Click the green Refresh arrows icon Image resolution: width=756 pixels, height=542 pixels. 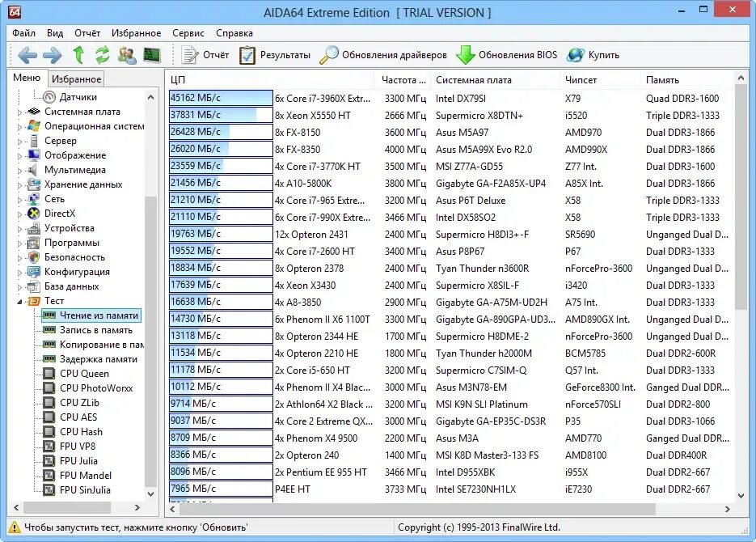click(102, 55)
